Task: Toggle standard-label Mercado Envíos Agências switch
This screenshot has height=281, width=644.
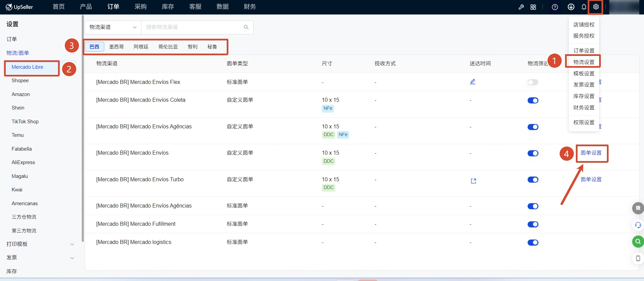Action: [533, 206]
